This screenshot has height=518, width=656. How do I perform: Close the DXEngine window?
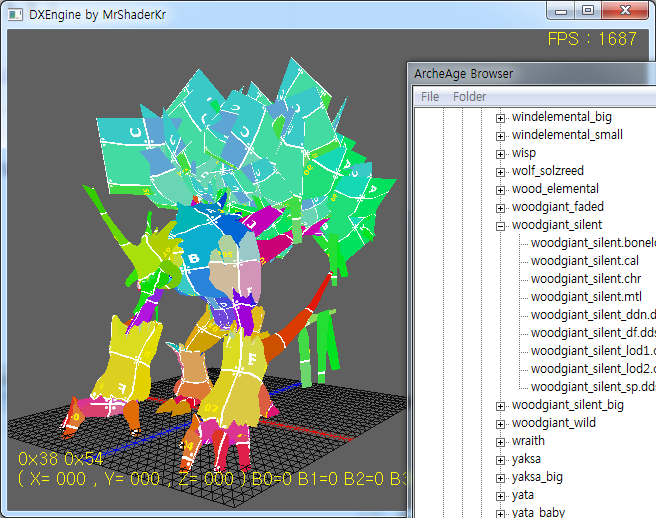625,11
